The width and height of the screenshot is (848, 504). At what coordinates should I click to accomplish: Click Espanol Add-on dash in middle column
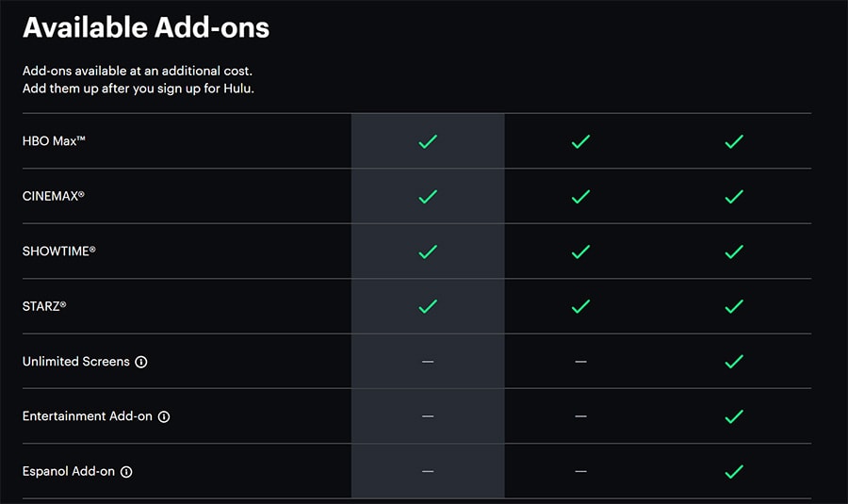580,472
